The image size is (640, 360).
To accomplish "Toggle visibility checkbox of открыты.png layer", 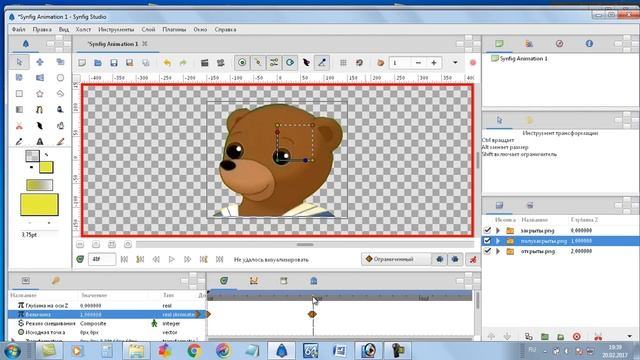I will (487, 251).
